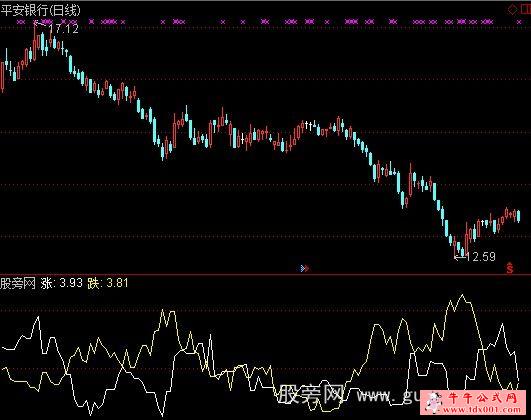Click the 股旁网 indicator name label
Screen dimensions: 531x420
pos(18,283)
